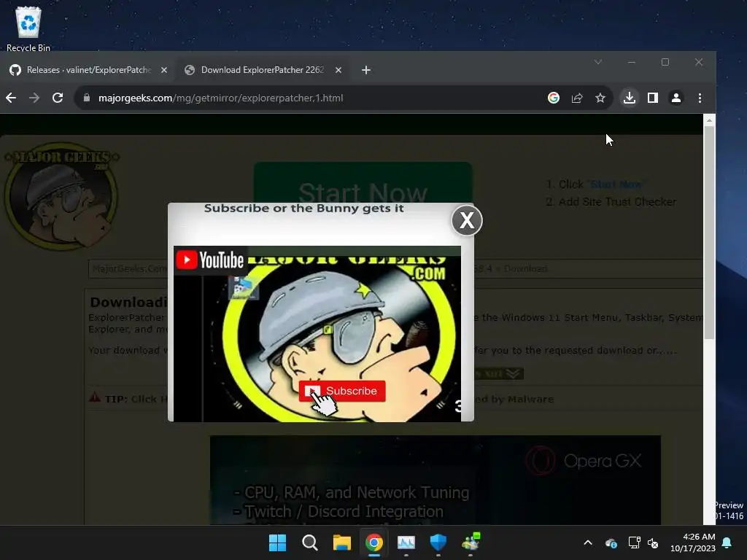The height and width of the screenshot is (560, 747).
Task: Click the red Subscribe button in the popup
Action: (x=342, y=391)
